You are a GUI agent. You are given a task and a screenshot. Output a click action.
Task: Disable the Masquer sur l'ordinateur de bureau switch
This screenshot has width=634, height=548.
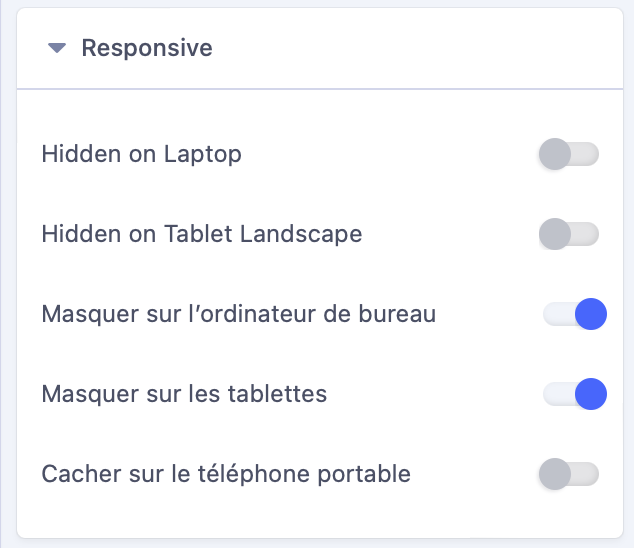(x=575, y=314)
